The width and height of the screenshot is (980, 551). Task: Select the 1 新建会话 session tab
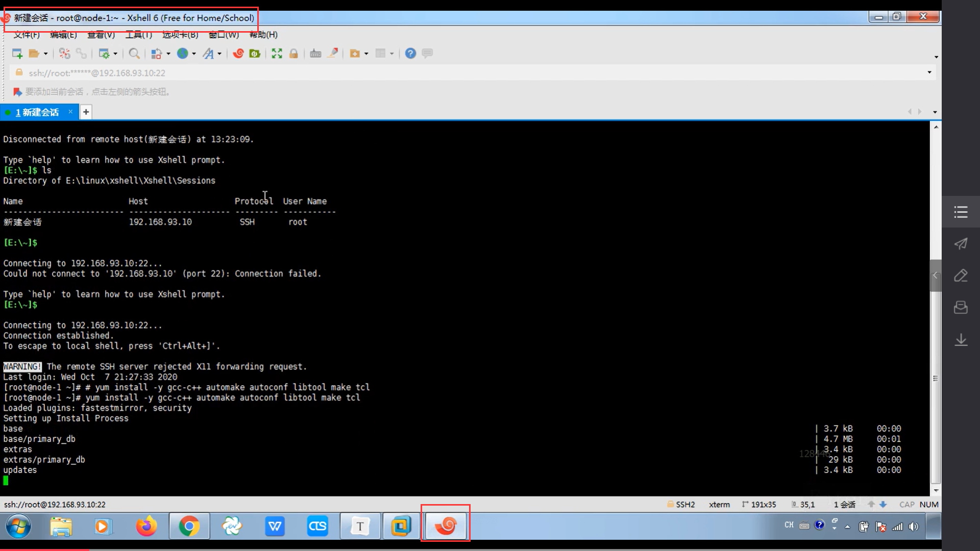point(37,112)
